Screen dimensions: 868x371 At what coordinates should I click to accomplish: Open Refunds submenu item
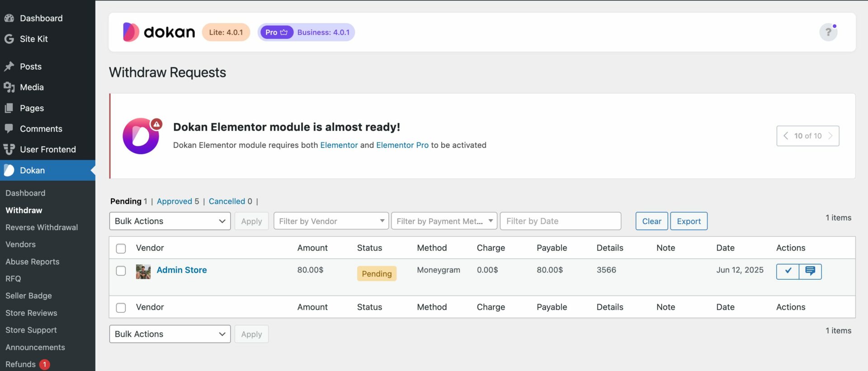click(20, 364)
